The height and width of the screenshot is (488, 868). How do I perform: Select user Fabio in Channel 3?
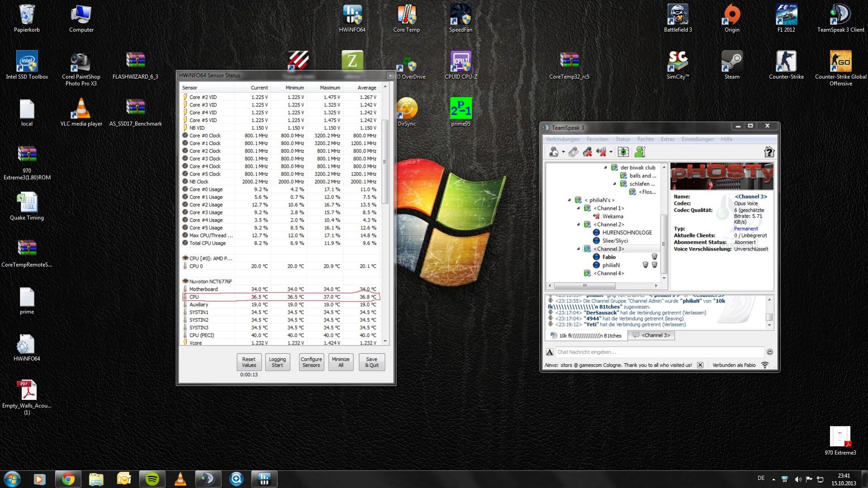click(609, 257)
